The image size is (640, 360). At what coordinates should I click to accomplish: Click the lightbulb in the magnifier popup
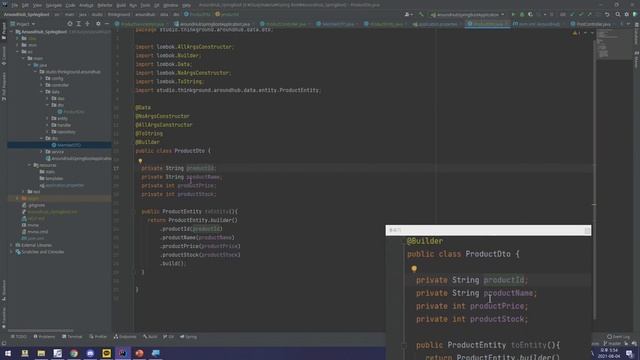(414, 269)
